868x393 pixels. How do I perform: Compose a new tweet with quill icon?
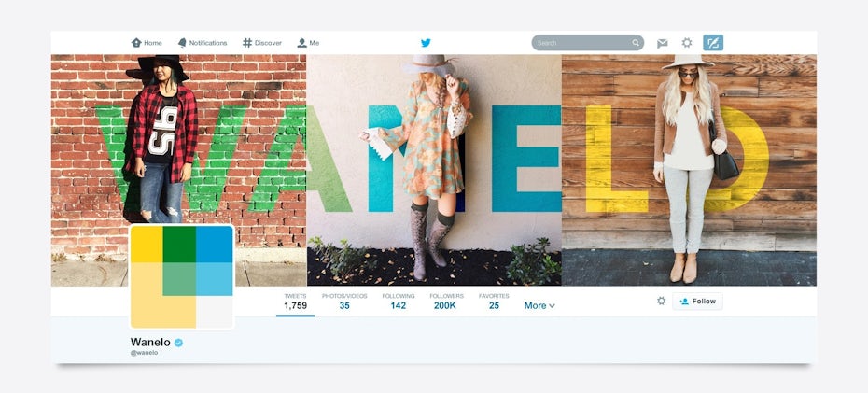point(713,43)
